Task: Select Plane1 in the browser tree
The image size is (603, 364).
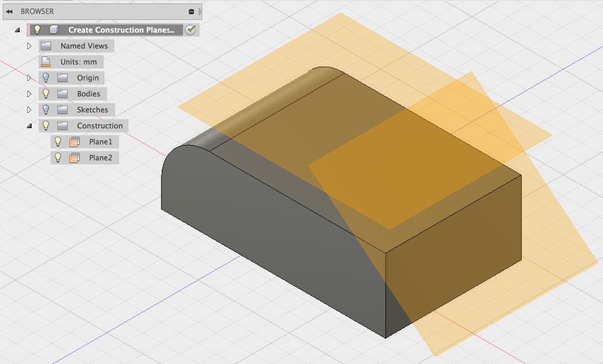Action: (101, 142)
